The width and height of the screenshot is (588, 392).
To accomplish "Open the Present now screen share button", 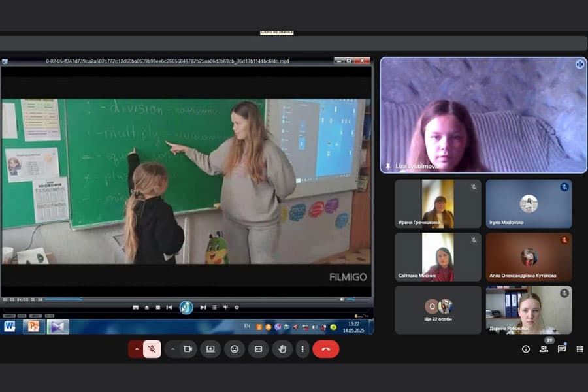I will pyautogui.click(x=210, y=350).
